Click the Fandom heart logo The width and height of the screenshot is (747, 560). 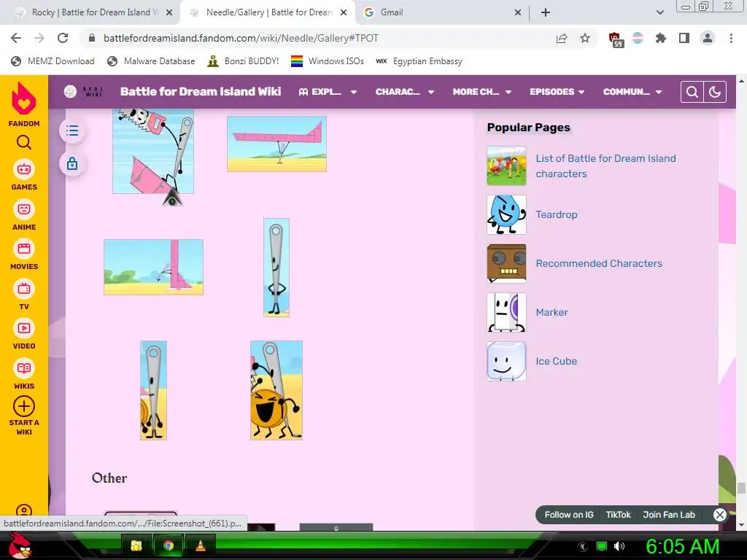coord(24,98)
